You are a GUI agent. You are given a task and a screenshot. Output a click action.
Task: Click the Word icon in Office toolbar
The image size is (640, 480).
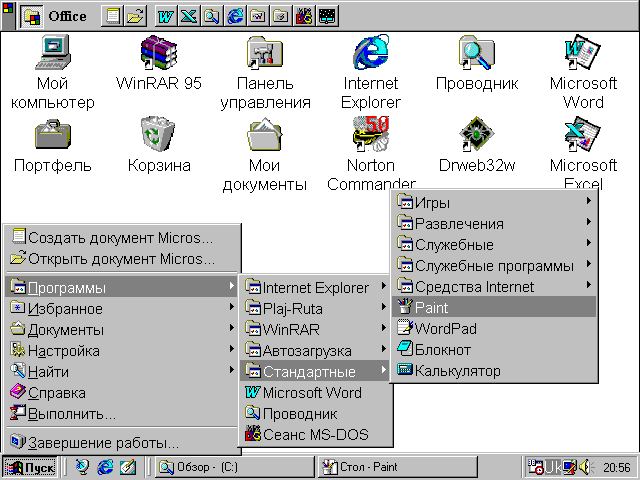pyautogui.click(x=166, y=17)
